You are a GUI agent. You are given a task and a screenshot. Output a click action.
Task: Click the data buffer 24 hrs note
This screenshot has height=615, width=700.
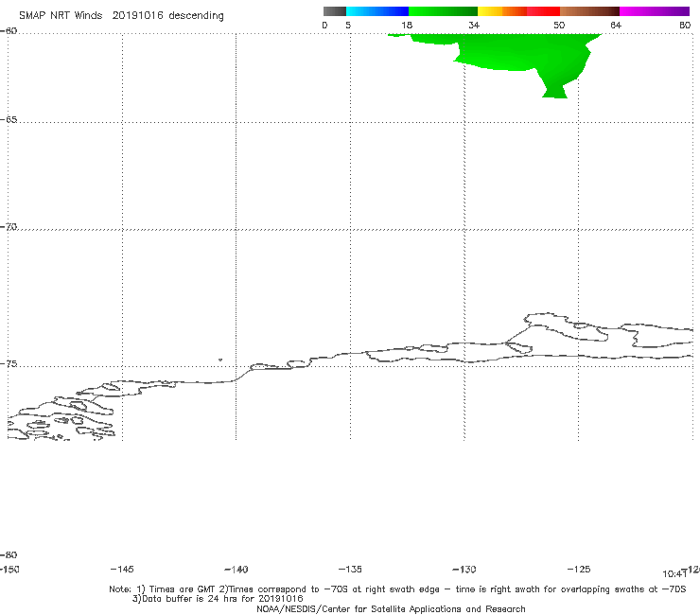click(x=218, y=599)
